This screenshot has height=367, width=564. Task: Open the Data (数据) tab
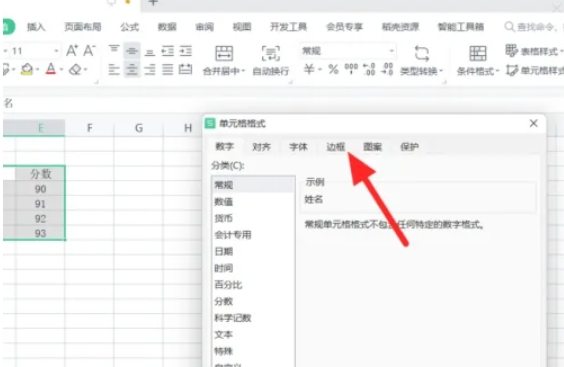coord(167,27)
